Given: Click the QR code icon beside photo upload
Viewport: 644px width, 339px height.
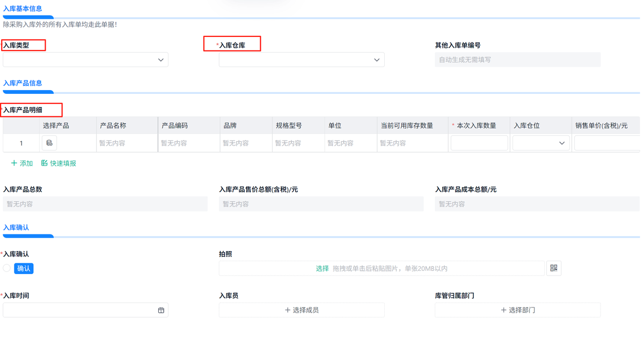Looking at the screenshot, I should tap(554, 268).
